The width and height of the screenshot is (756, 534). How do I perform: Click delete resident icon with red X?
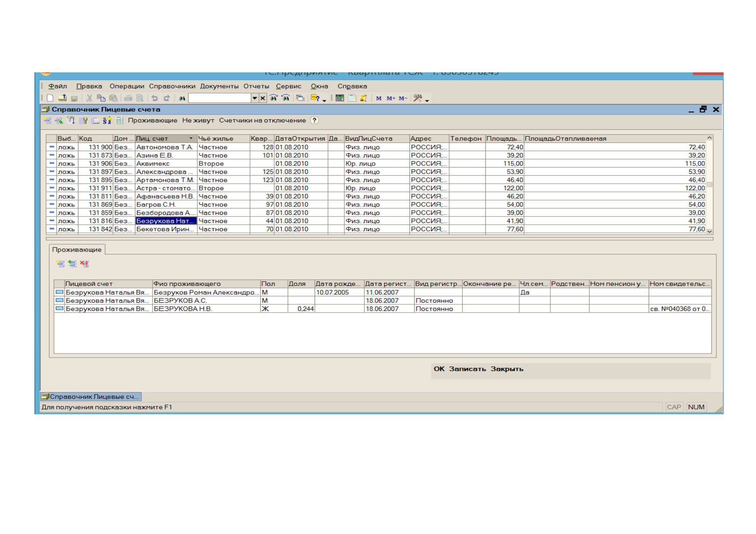coord(84,264)
